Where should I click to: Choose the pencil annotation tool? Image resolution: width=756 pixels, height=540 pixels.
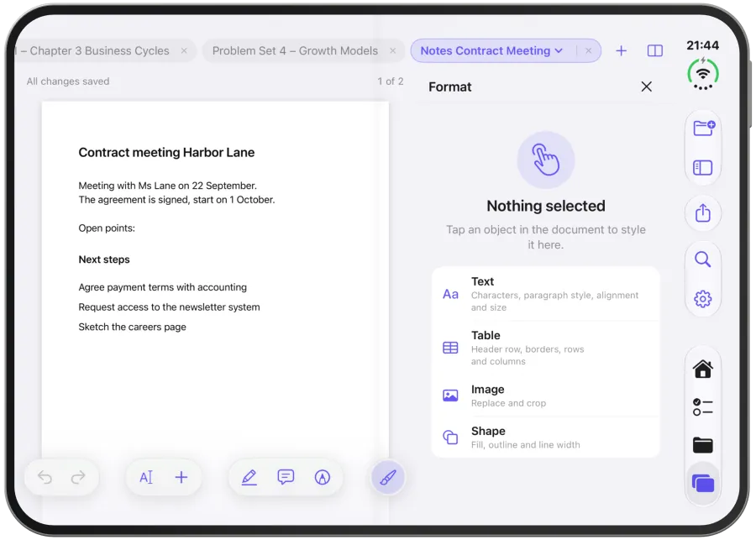coord(249,477)
